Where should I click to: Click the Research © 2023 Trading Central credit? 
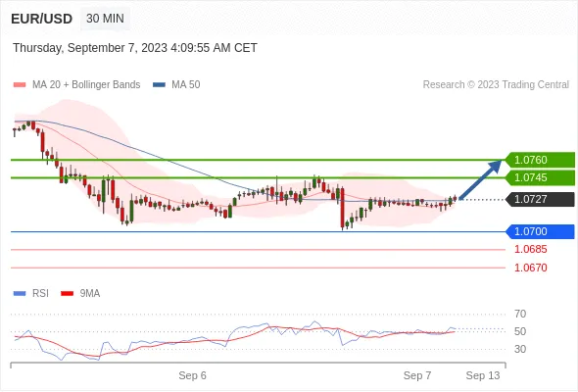click(x=496, y=85)
